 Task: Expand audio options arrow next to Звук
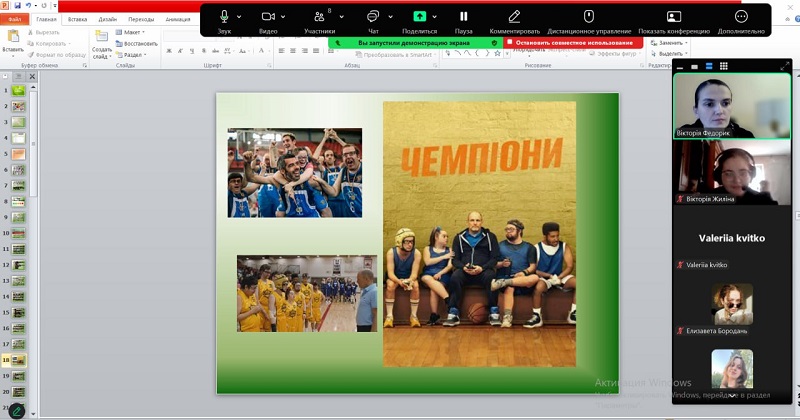(x=239, y=17)
